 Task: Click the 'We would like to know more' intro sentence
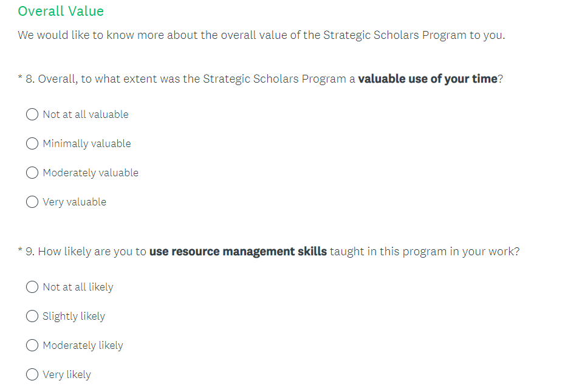point(261,35)
